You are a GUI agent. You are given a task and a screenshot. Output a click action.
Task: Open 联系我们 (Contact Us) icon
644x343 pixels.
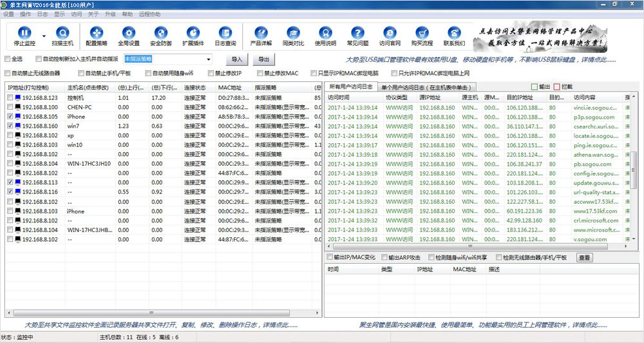click(x=454, y=34)
